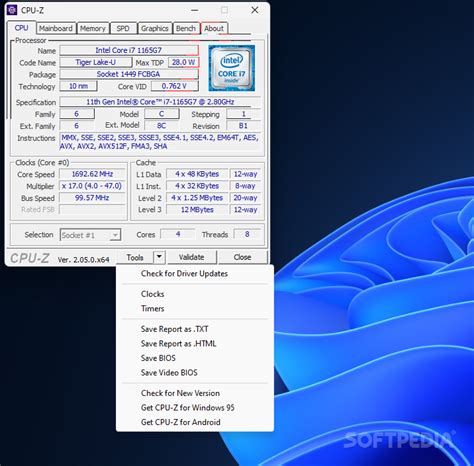Open the About tab
Viewport: 474px width, 466px height.
tap(214, 28)
